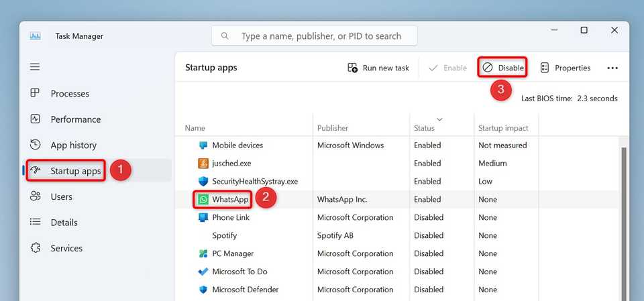Sort by Startup impact column

tap(503, 128)
